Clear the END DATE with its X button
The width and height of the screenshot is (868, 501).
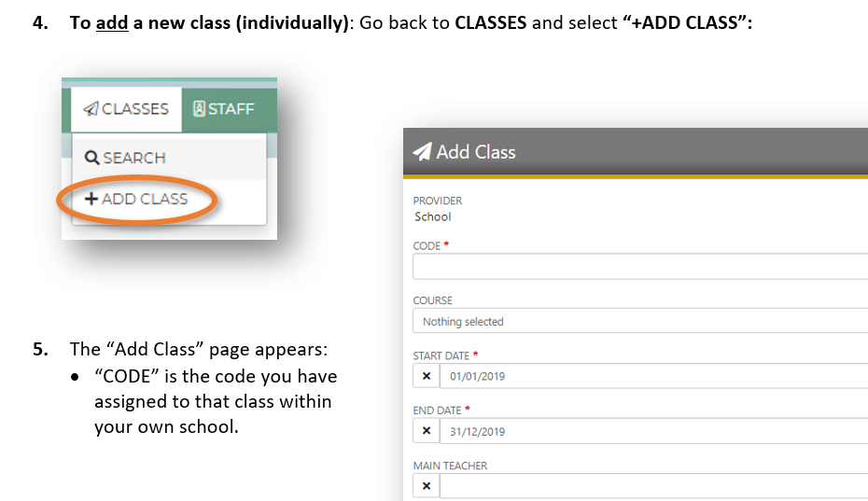point(427,431)
